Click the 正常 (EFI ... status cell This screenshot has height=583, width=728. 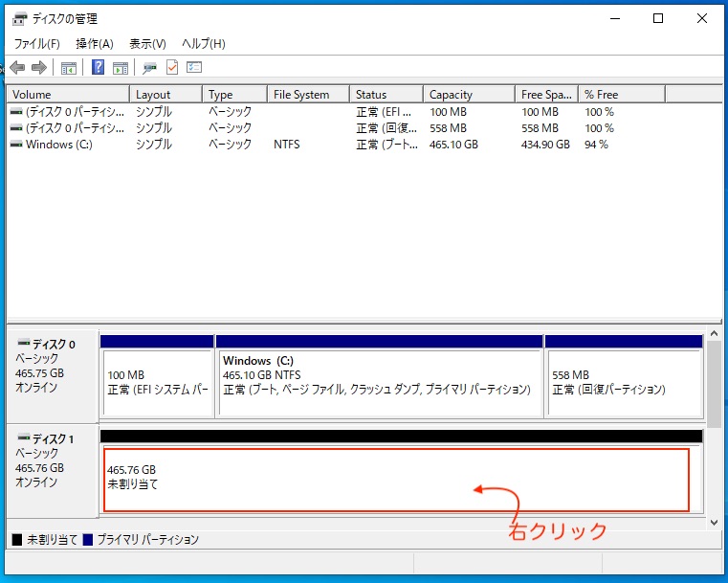click(x=384, y=112)
